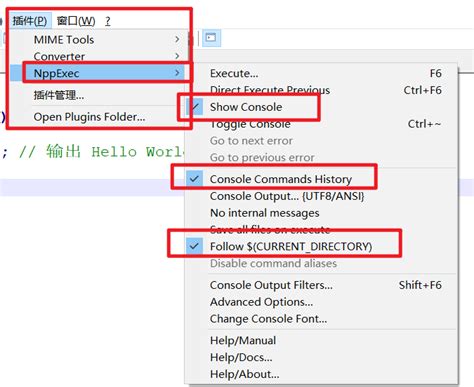Screen dimensions: 474x387
Task: Toggle Console Commands History checkmark
Action: [x=322, y=179]
